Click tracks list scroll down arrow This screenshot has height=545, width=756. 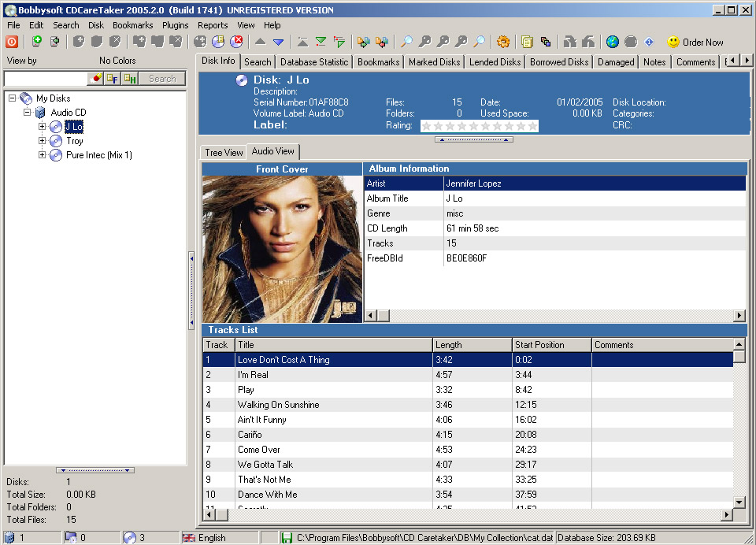point(739,502)
